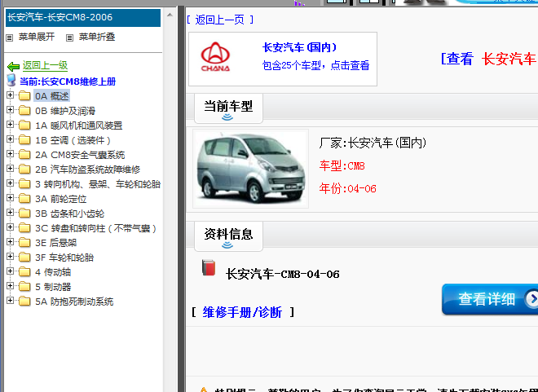Expand the 2A CM8安全气囊系统 node
538x392 pixels.
(x=11, y=154)
